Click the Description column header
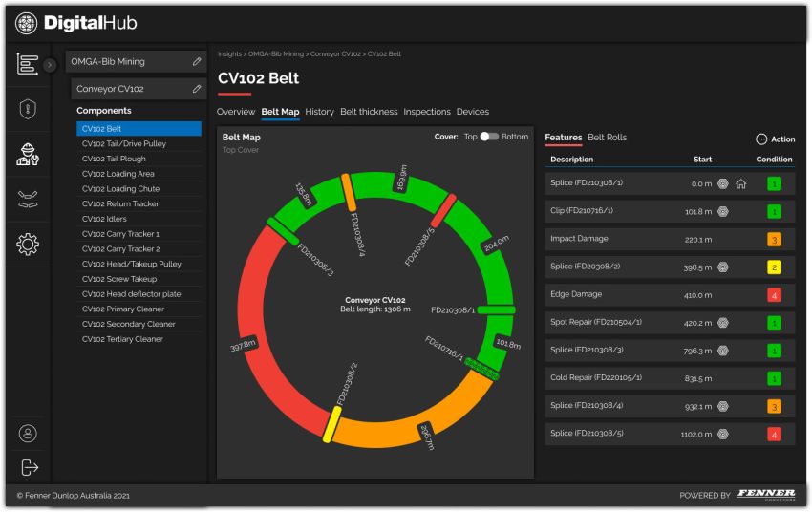Screen dimensions: 812x512 [571, 160]
